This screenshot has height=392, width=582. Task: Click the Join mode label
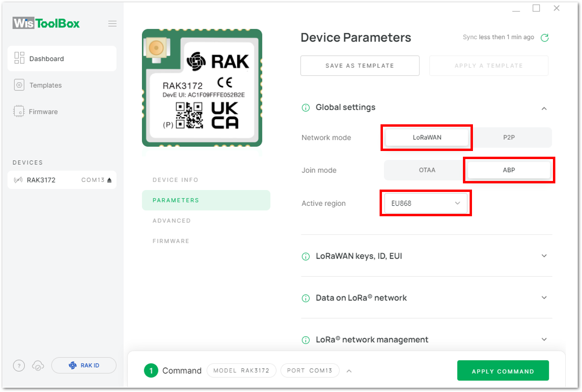coord(319,171)
